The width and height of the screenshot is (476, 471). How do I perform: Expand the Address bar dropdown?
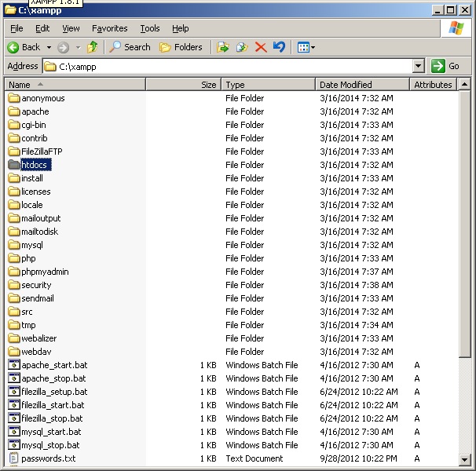pyautogui.click(x=419, y=66)
